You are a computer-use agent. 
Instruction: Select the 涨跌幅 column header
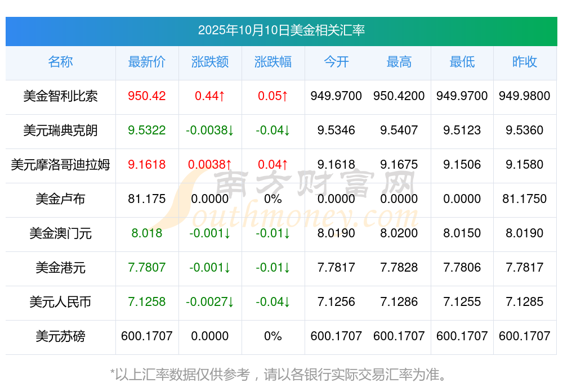(273, 62)
